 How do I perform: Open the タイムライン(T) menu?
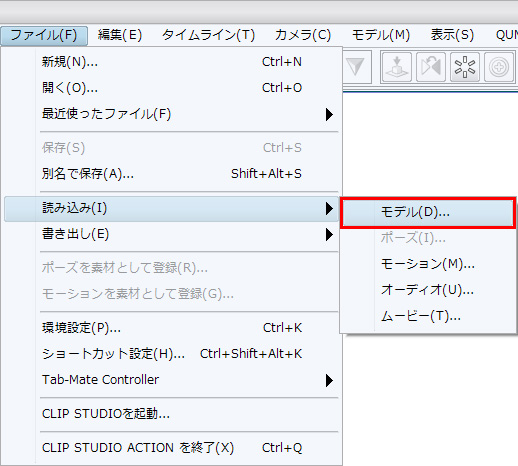coord(209,35)
